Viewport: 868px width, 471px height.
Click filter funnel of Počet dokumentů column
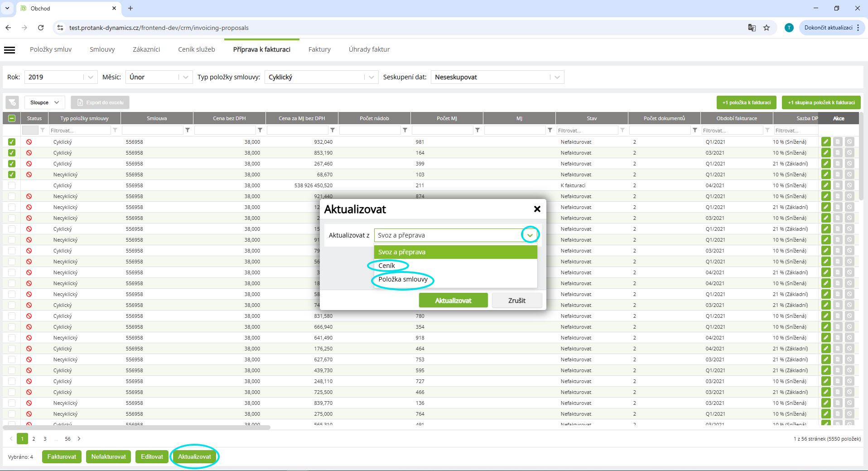pos(695,130)
